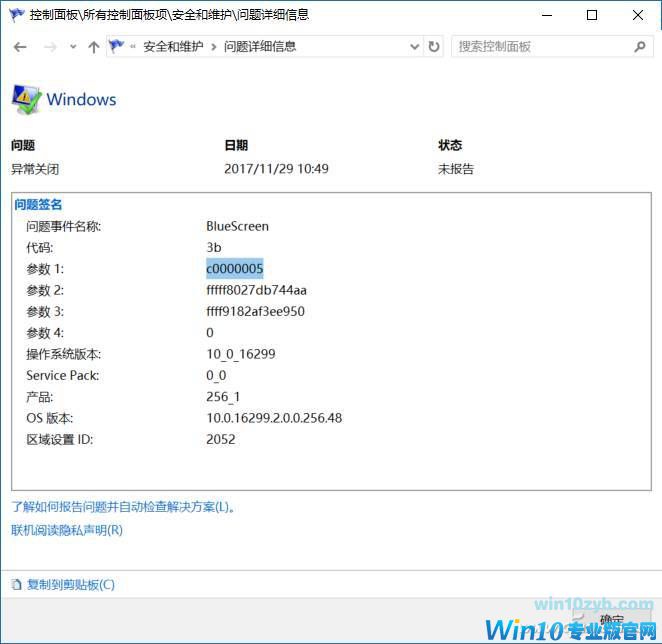Screen dimensions: 662x644
Task: Refresh the page with the refresh icon
Action: click(434, 46)
